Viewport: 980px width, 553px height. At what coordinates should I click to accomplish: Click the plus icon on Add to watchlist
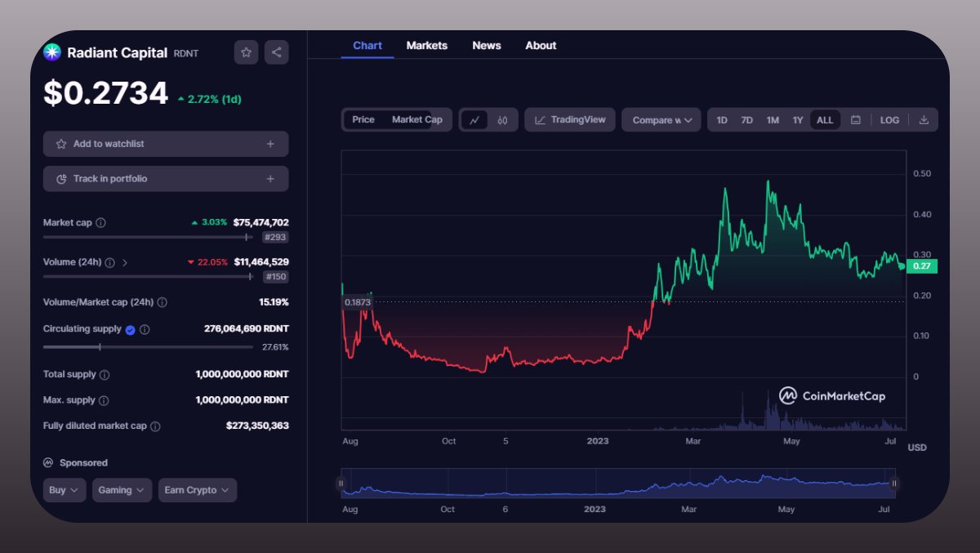[x=270, y=144]
